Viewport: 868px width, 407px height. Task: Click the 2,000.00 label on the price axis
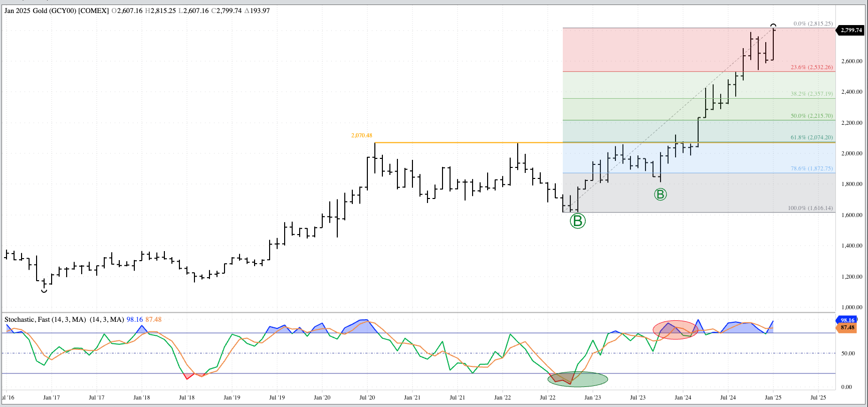click(851, 153)
